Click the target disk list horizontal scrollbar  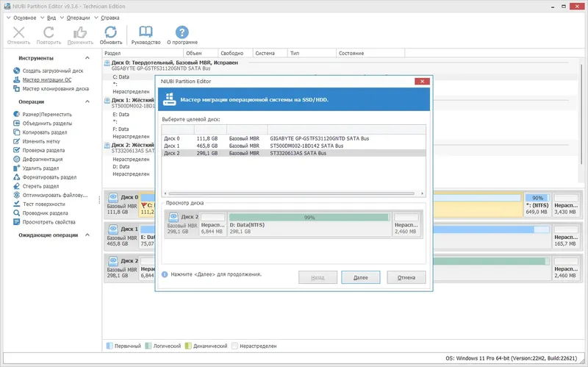coord(291,193)
